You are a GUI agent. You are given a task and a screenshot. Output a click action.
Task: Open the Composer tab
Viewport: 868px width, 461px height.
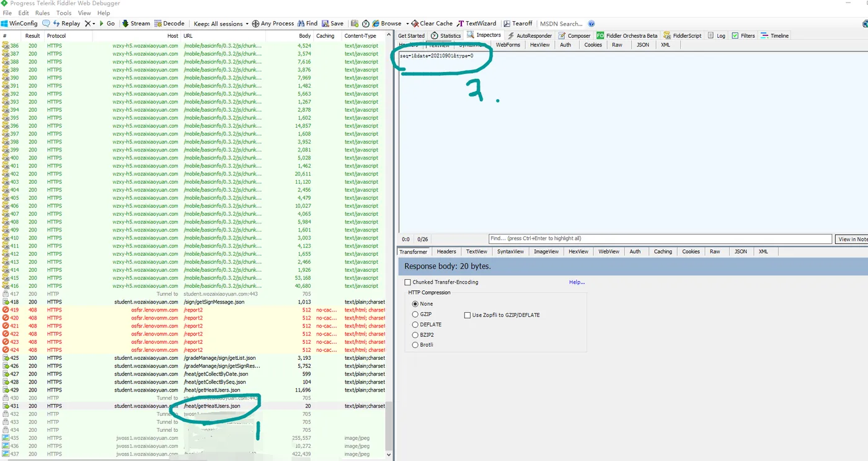[x=575, y=35]
